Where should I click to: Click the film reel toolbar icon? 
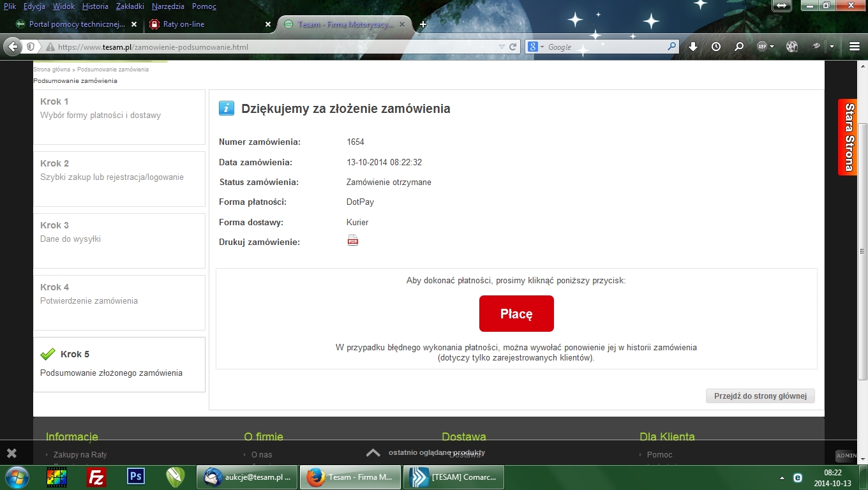792,47
